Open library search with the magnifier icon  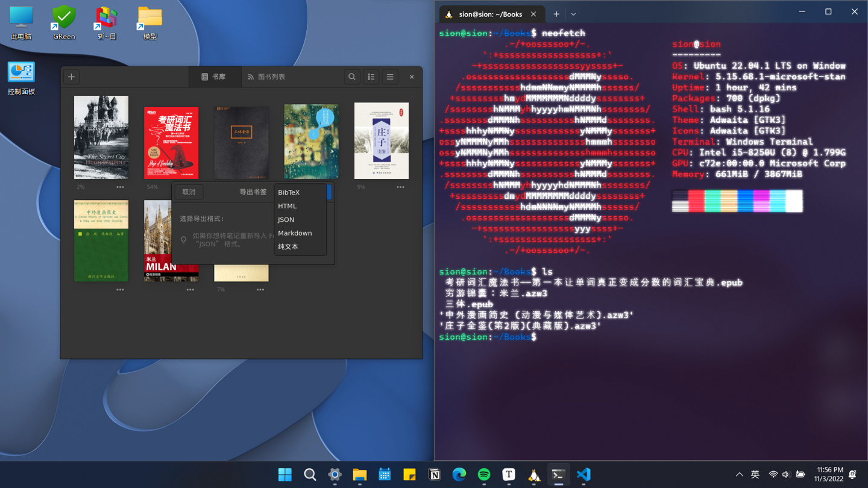353,77
